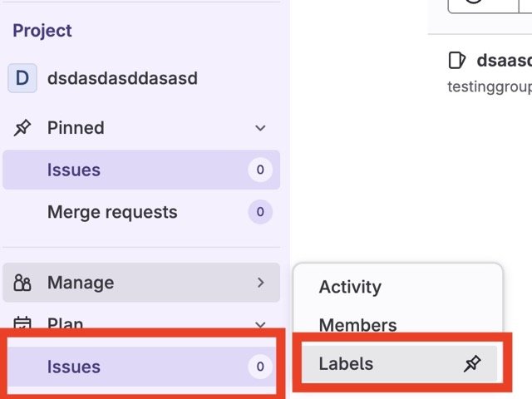The image size is (532, 399).
Task: Open the dsdasdasddasasd project link
Action: (x=122, y=79)
